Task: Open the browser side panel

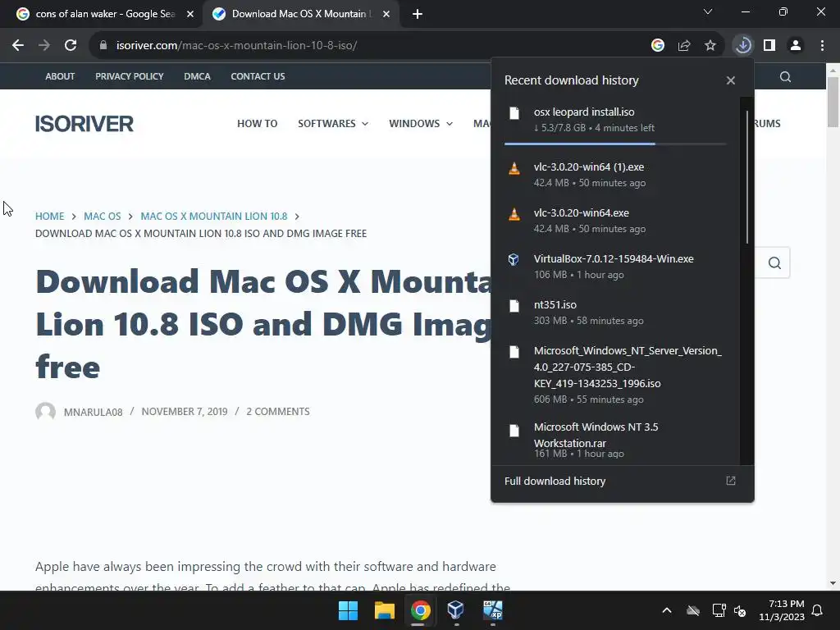Action: click(769, 46)
